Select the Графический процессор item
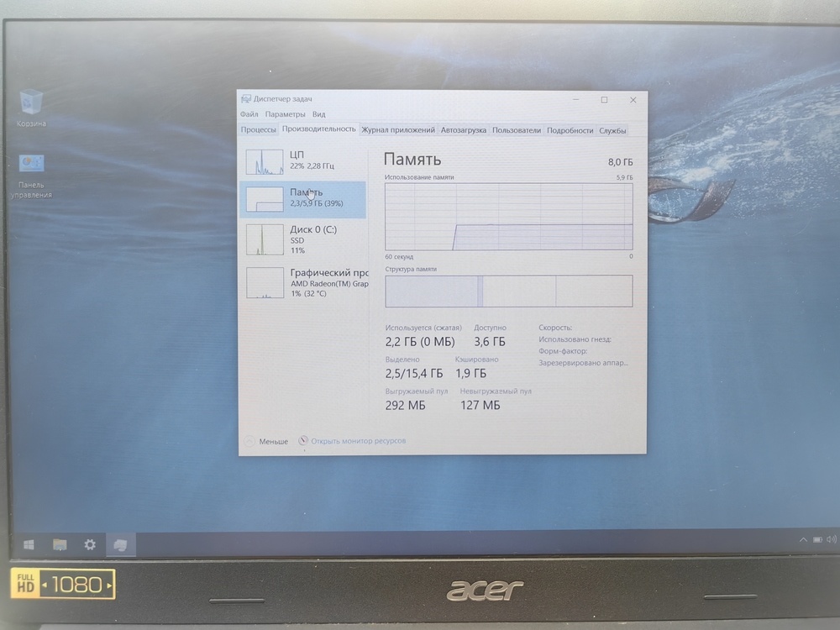 click(x=304, y=282)
